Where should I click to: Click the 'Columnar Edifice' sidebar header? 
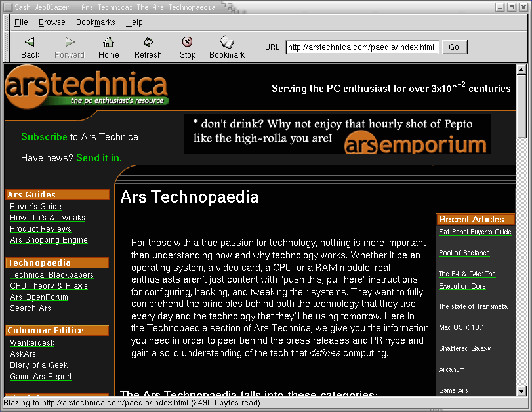tap(58, 331)
